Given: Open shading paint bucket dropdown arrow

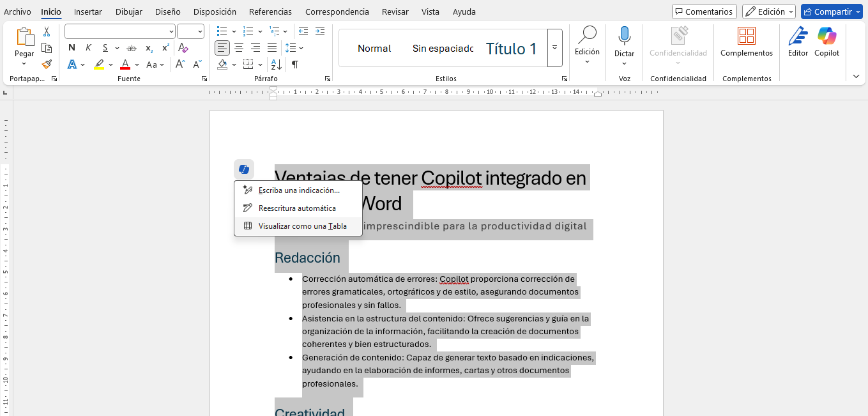Looking at the screenshot, I should pos(234,65).
